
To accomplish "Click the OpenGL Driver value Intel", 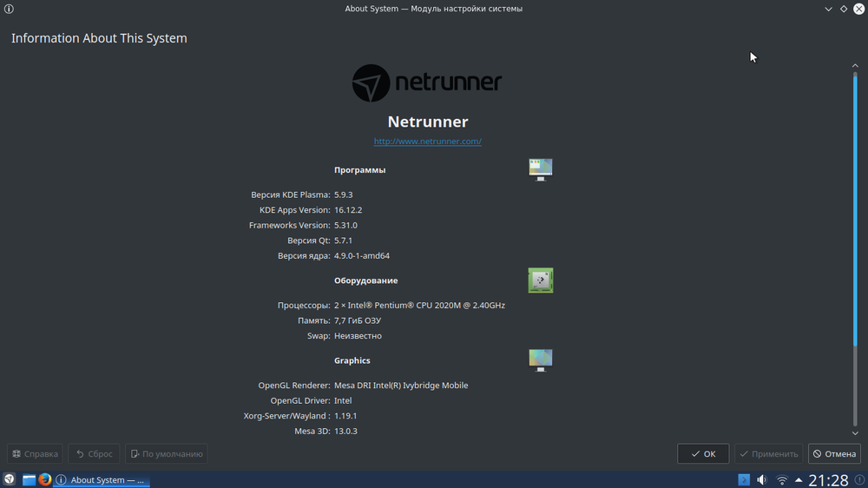I will point(343,400).
